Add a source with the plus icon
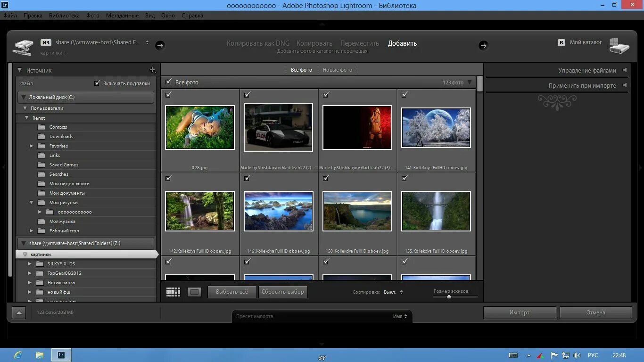 [153, 70]
